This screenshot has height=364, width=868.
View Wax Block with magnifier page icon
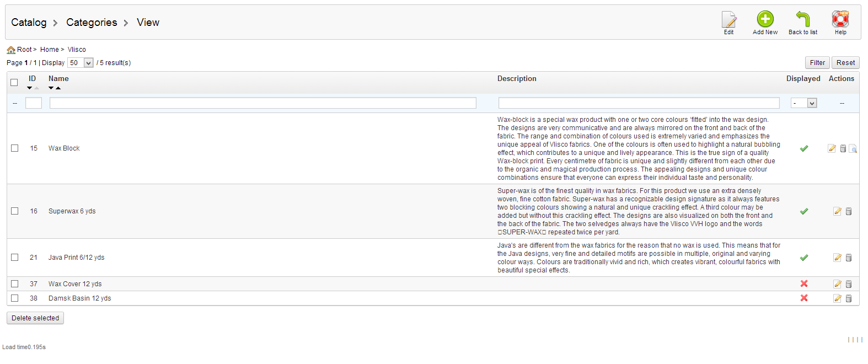click(x=853, y=148)
